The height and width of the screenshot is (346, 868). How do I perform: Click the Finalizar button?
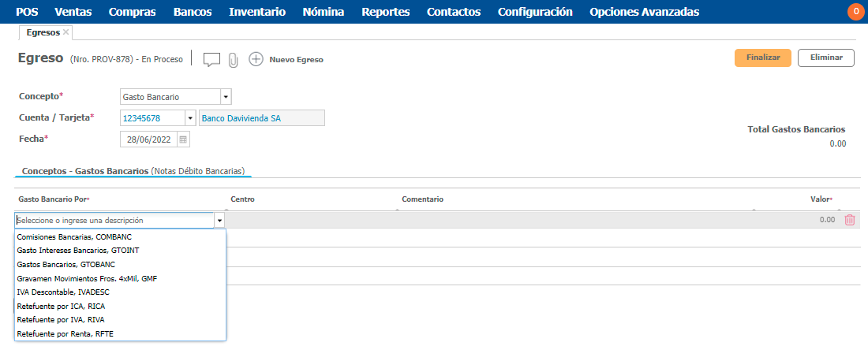tap(762, 58)
